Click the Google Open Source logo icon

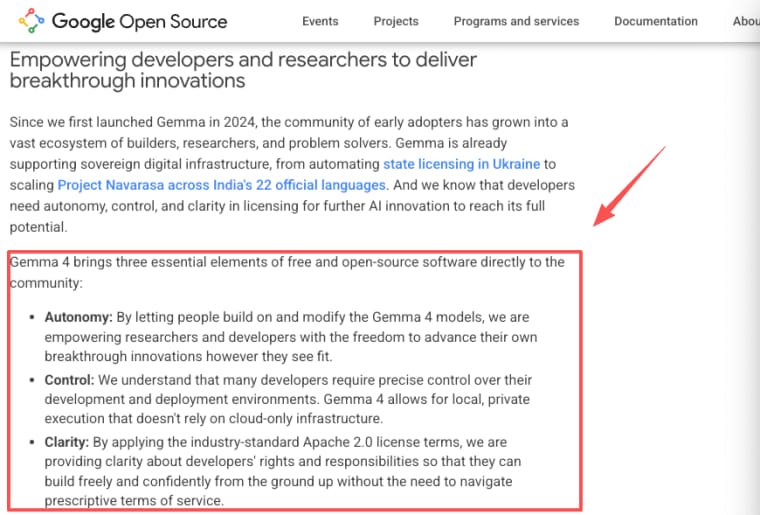click(32, 21)
